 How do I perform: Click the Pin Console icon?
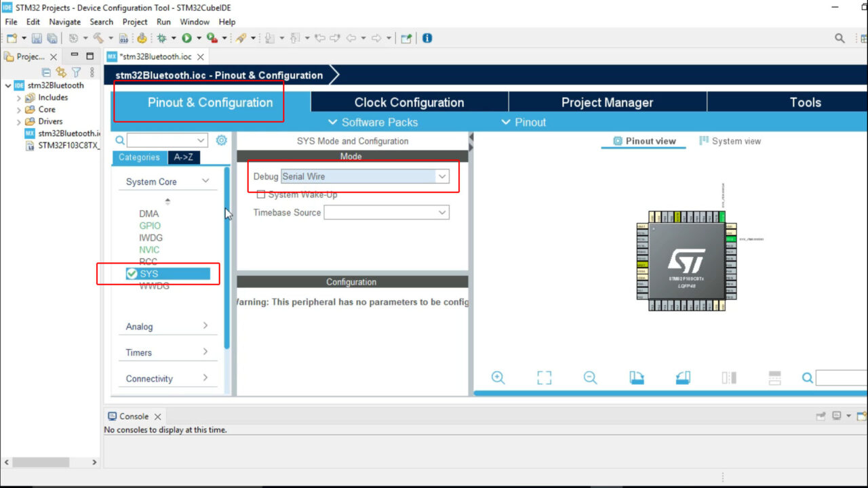point(821,416)
